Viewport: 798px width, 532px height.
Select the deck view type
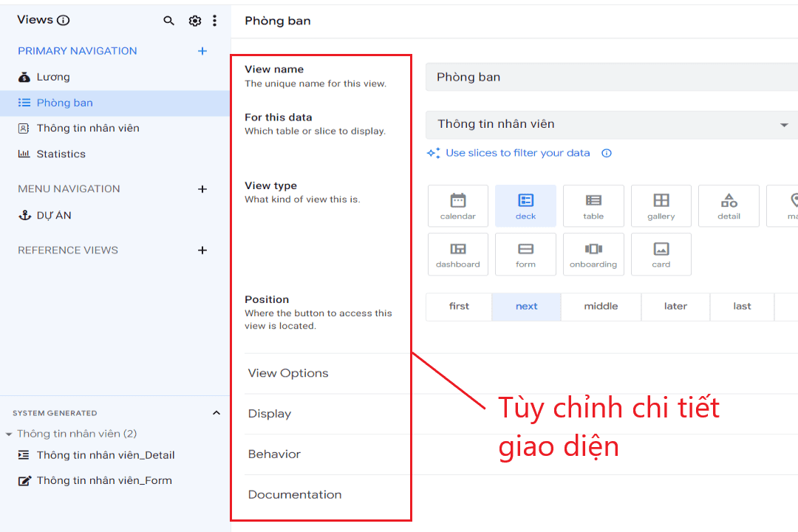pyautogui.click(x=525, y=205)
